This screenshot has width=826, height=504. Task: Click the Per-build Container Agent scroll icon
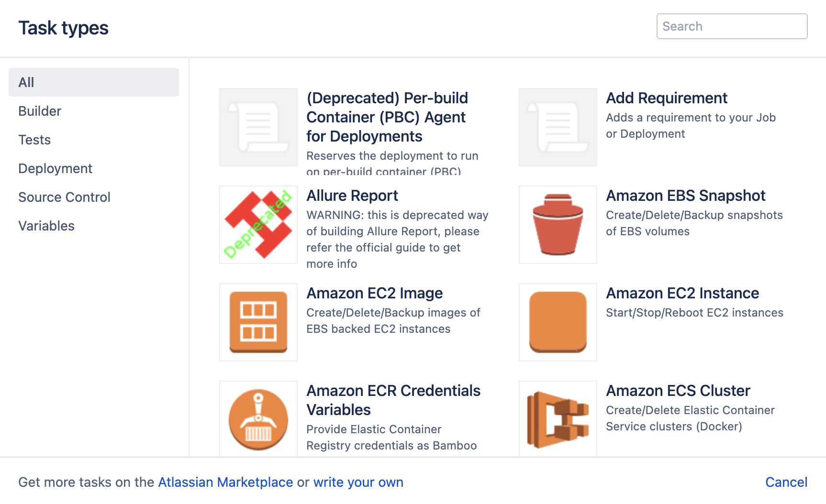pyautogui.click(x=258, y=127)
